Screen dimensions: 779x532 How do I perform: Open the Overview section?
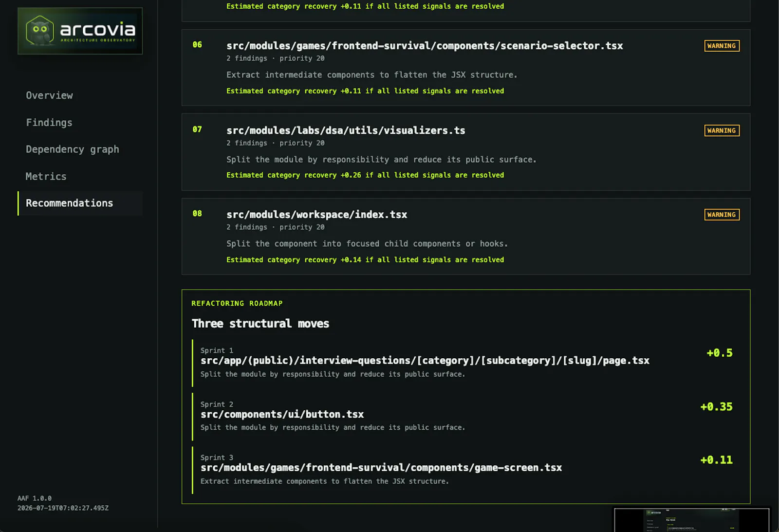pos(49,95)
